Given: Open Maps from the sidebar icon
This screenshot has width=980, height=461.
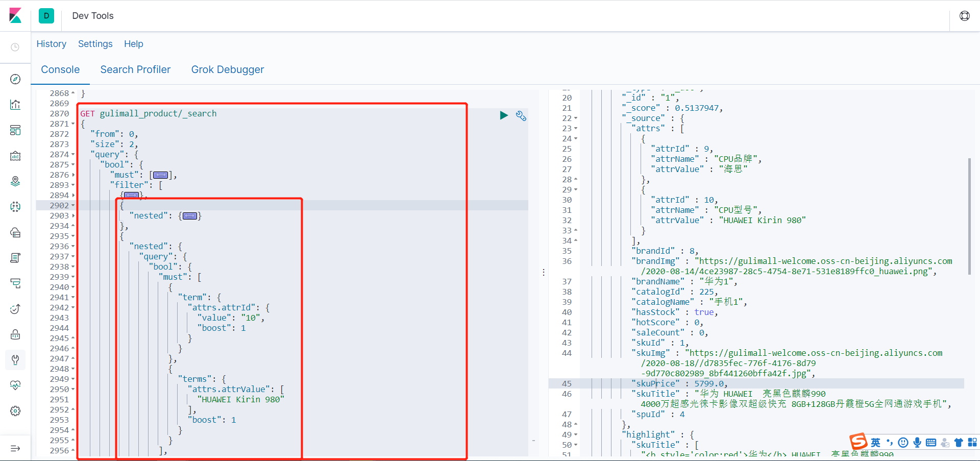Looking at the screenshot, I should click(15, 181).
